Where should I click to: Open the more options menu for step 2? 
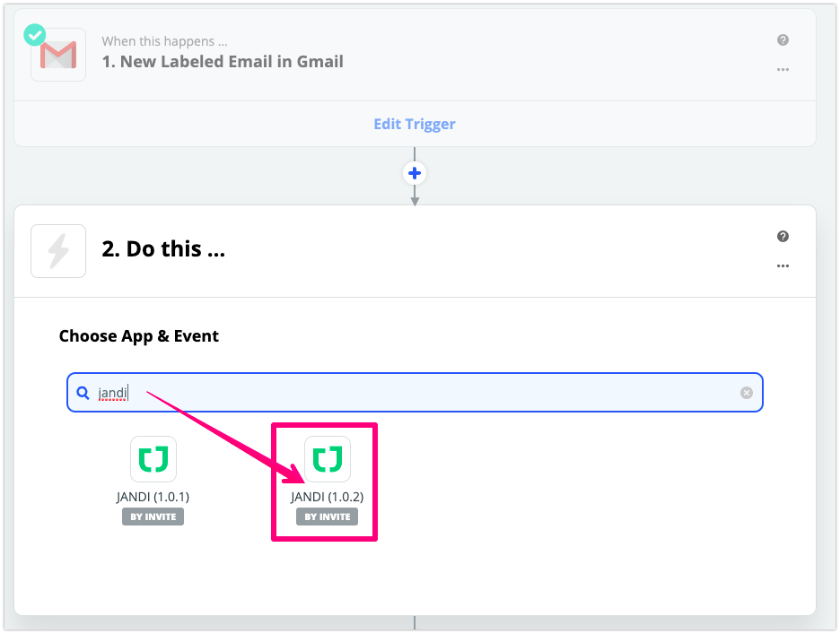tap(783, 266)
